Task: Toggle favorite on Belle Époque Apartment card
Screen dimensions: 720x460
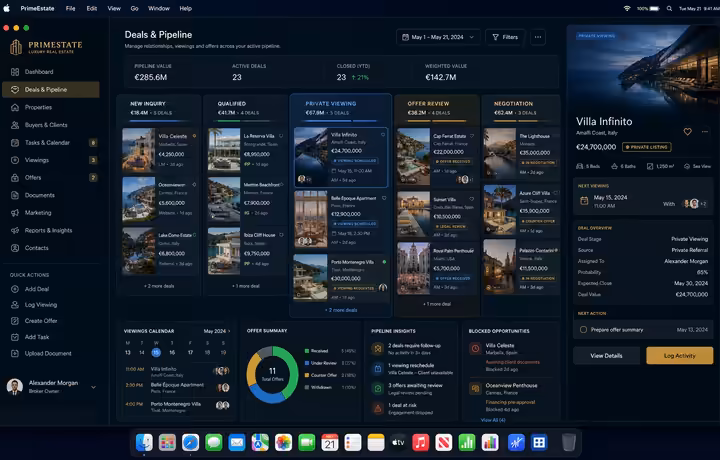Action: point(384,198)
